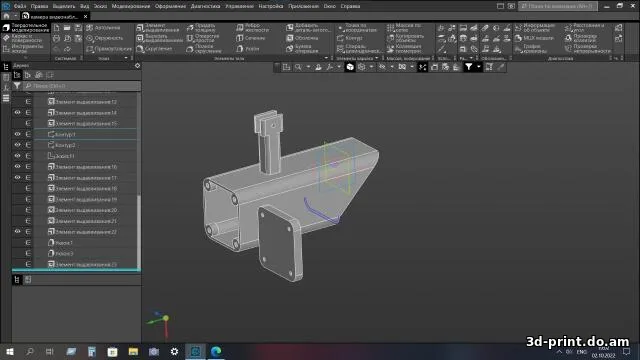Select the Автолиния sketch tool
This screenshot has width=640, height=360.
[x=103, y=28]
